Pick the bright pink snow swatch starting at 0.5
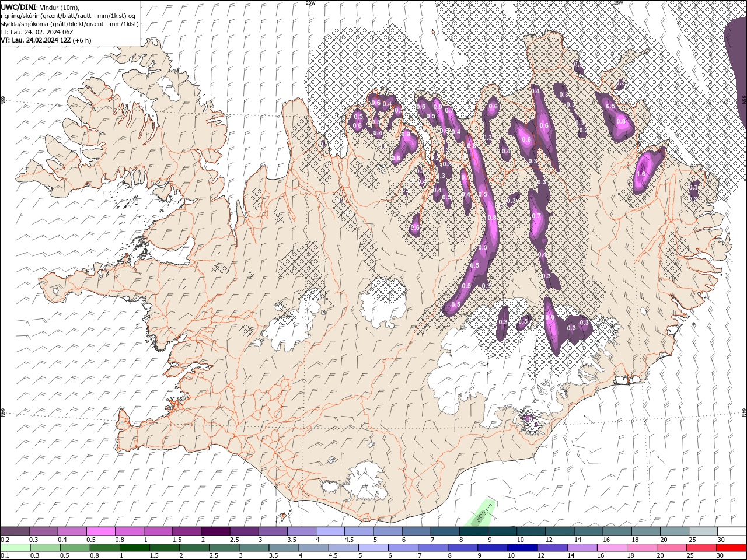Image resolution: width=747 pixels, height=560 pixels. coord(101,531)
